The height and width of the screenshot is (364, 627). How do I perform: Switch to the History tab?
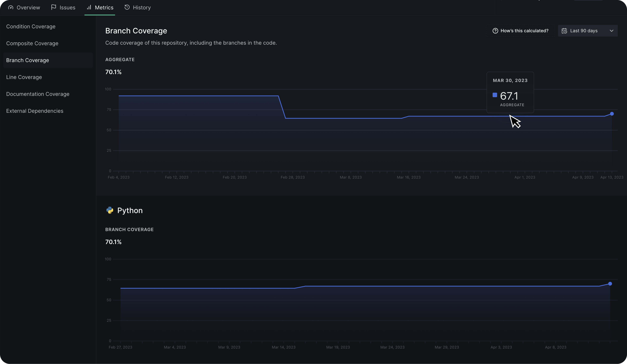[x=142, y=8]
